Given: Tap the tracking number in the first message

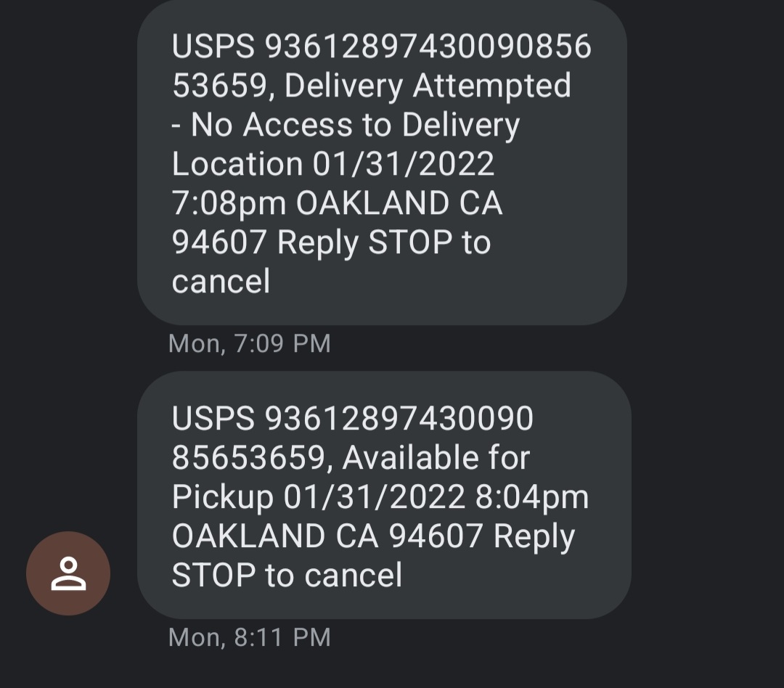Looking at the screenshot, I should (428, 47).
